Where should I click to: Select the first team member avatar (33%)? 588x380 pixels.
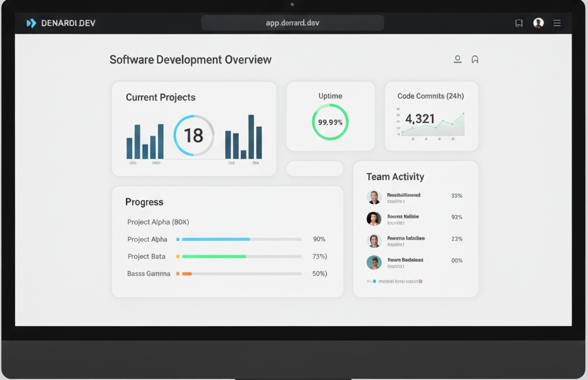click(374, 197)
